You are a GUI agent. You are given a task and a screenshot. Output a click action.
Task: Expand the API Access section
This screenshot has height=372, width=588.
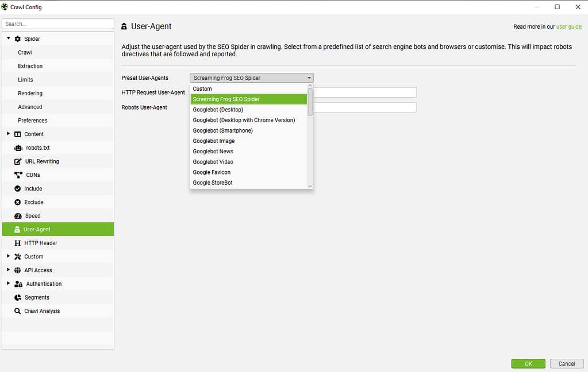8,270
